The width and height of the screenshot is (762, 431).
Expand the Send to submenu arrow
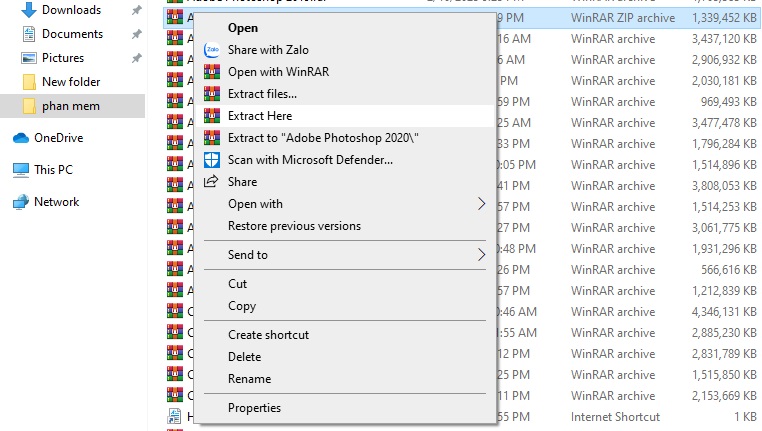tap(481, 255)
